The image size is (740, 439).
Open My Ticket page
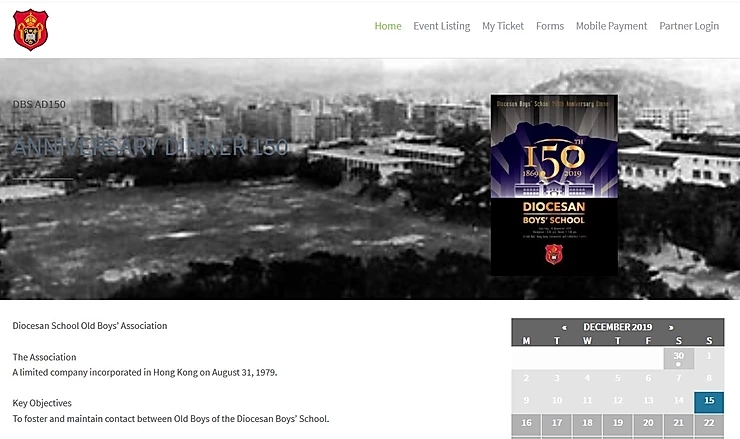(503, 26)
